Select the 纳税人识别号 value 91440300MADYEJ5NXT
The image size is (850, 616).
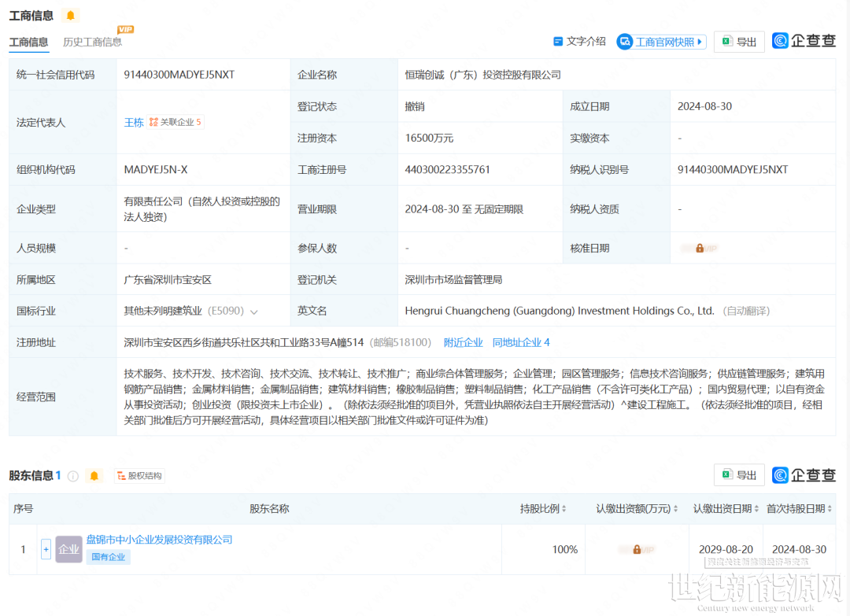click(x=733, y=170)
